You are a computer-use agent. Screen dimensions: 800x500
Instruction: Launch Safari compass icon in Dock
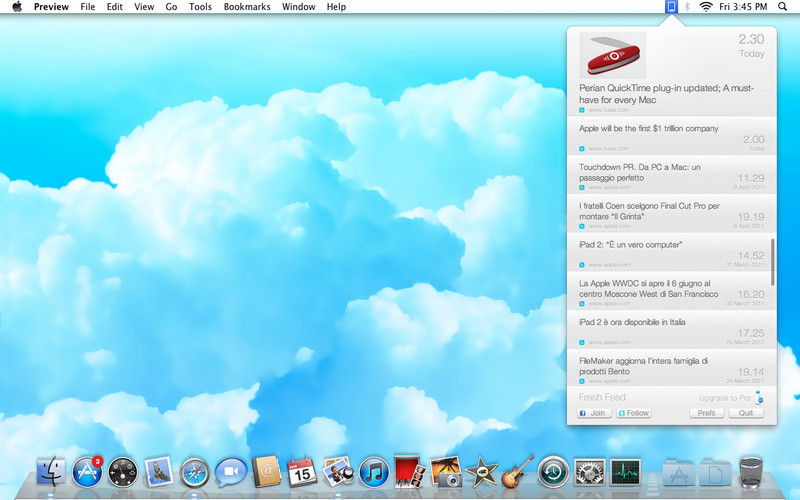[x=194, y=472]
